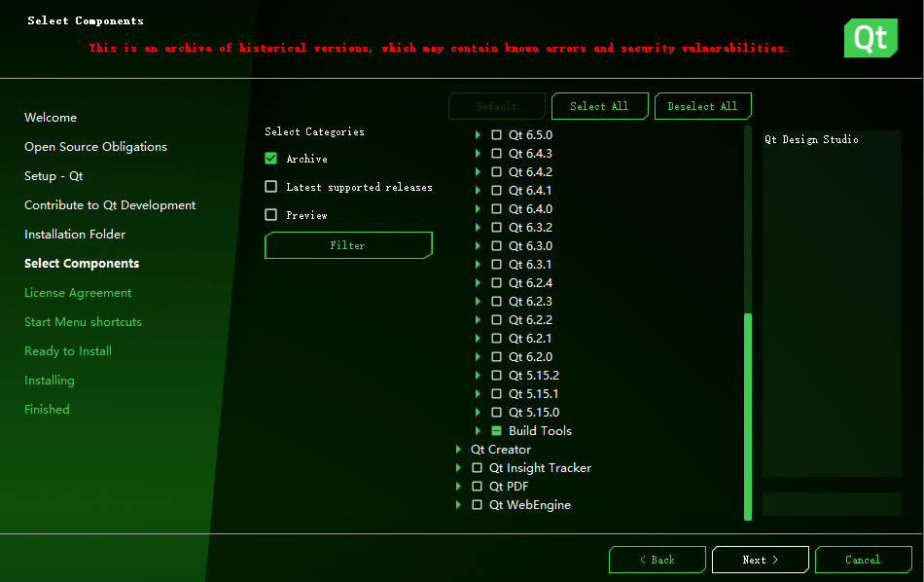
Task: Select the Qt 6.4.1 row
Action: click(530, 191)
